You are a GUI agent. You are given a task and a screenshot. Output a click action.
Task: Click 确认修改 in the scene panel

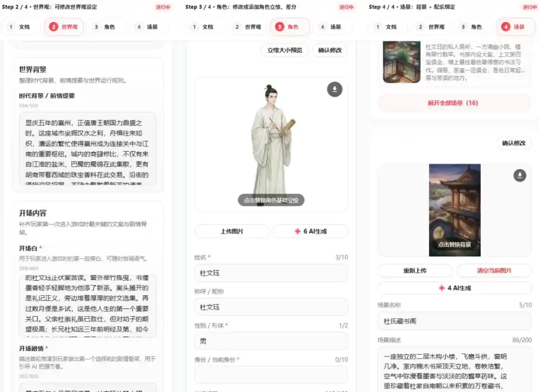514,143
